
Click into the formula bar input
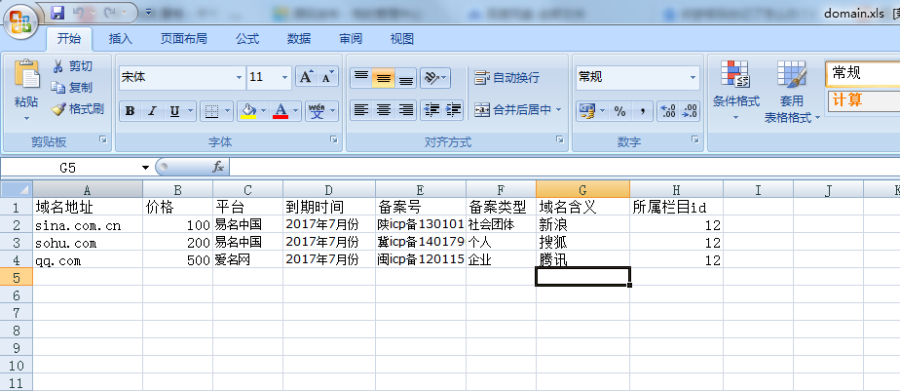click(x=565, y=168)
